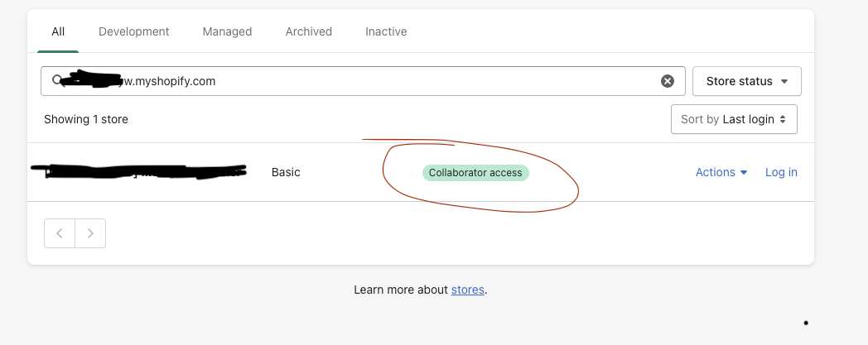Focus the myshopify.com search field
868x345 pixels.
(363, 81)
